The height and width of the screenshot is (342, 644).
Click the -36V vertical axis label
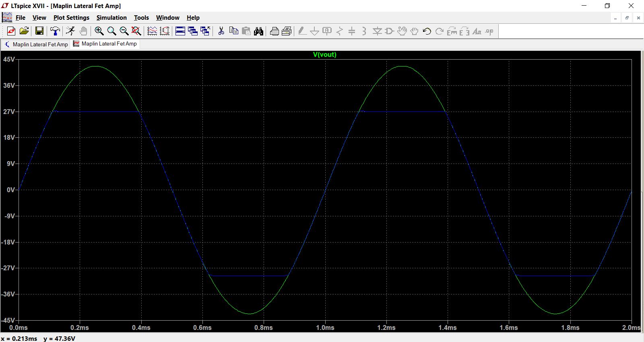(8, 294)
